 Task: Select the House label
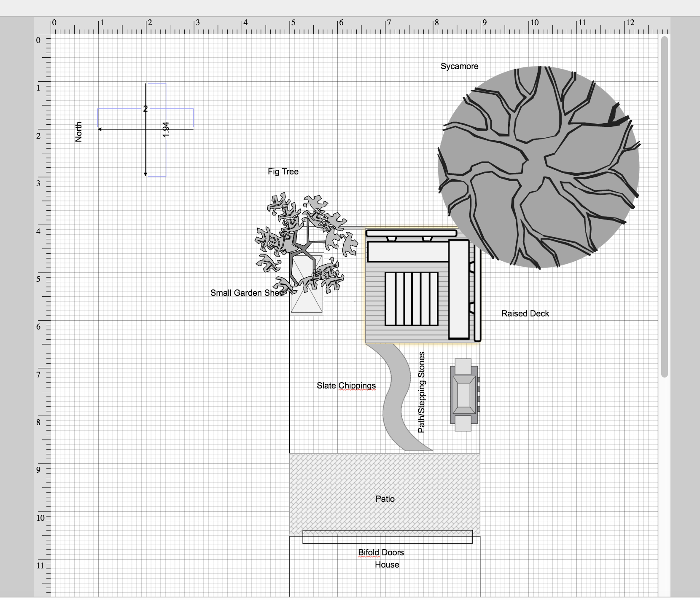[x=387, y=565]
